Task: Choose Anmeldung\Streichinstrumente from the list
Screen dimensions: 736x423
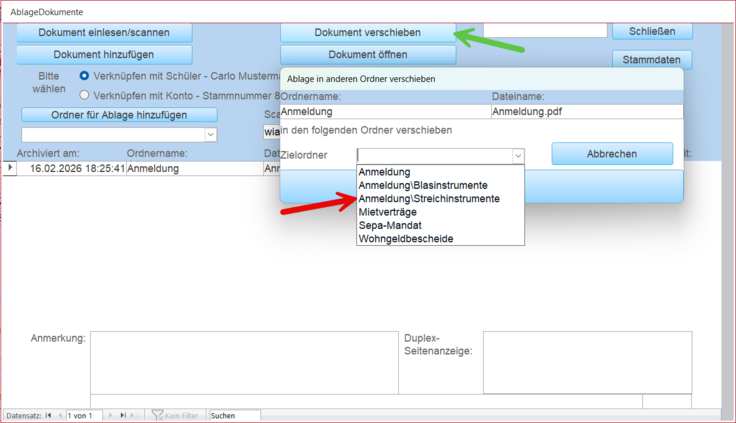Action: tap(429, 199)
